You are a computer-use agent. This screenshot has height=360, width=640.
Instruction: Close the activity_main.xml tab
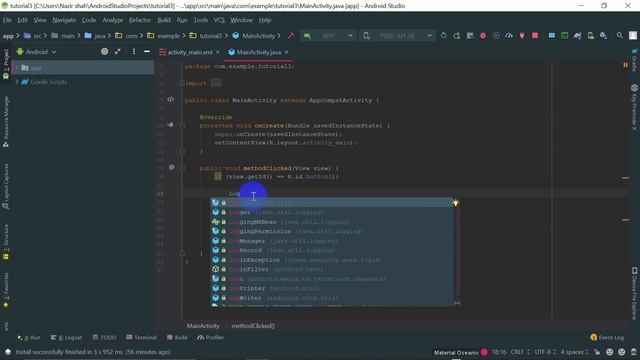(x=218, y=52)
